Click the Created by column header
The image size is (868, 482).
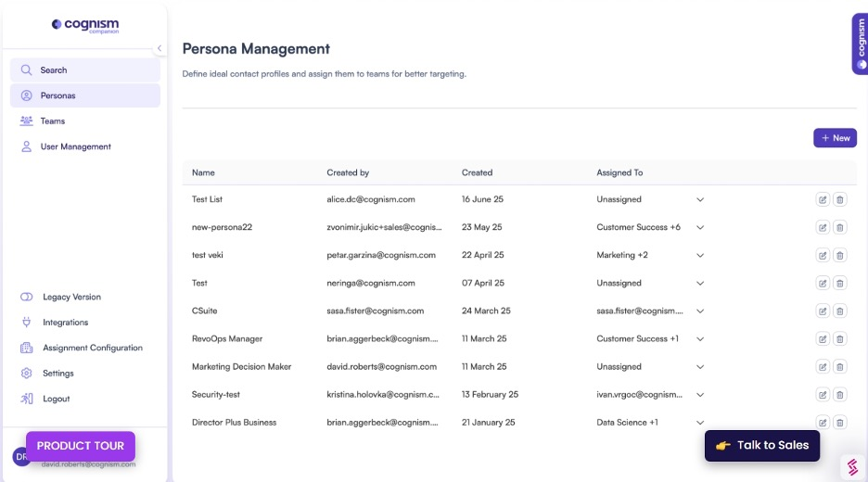pos(348,172)
